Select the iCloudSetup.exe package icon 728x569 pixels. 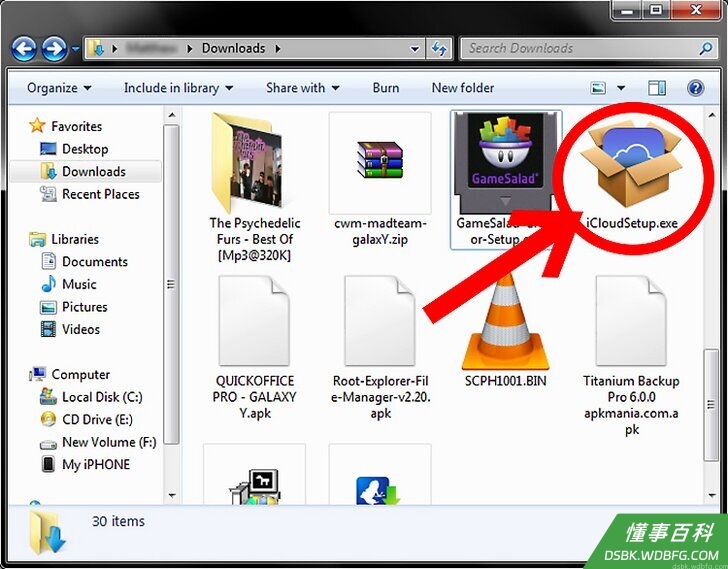(x=630, y=162)
